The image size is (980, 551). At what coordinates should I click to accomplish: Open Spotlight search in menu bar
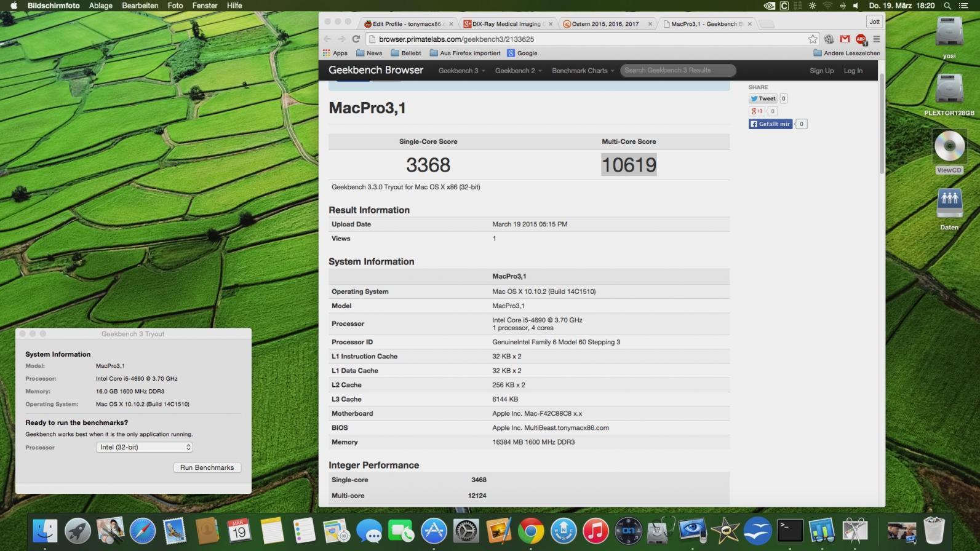[947, 6]
